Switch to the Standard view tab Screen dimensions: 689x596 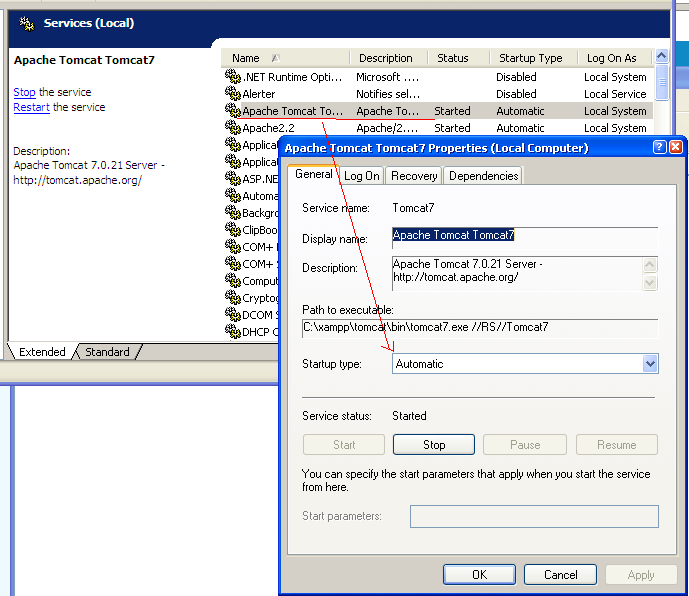tap(107, 352)
